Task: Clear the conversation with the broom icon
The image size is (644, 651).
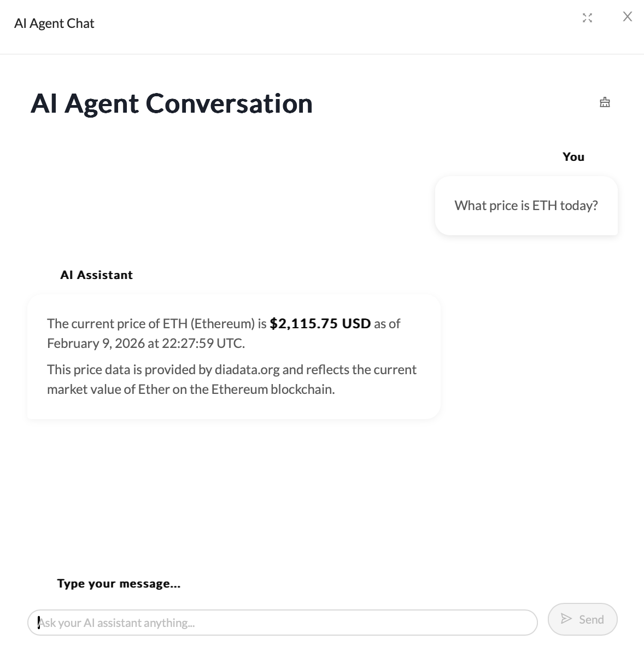Action: [x=605, y=102]
